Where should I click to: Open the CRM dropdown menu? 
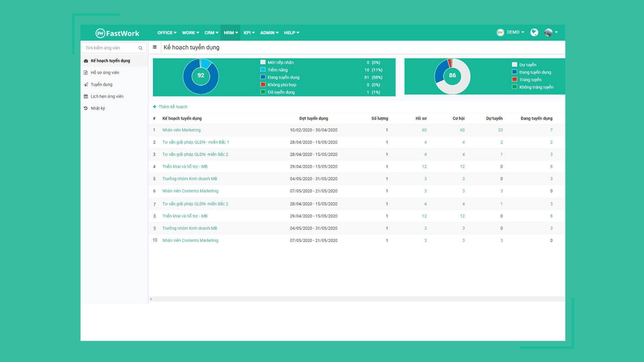(x=211, y=33)
